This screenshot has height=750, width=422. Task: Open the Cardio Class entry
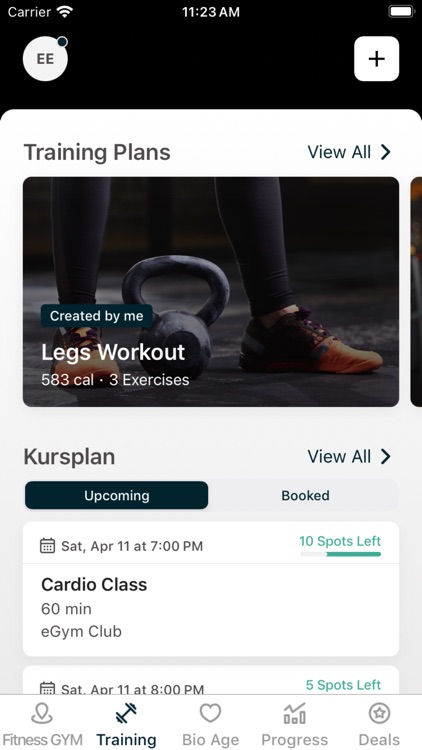[x=211, y=589]
